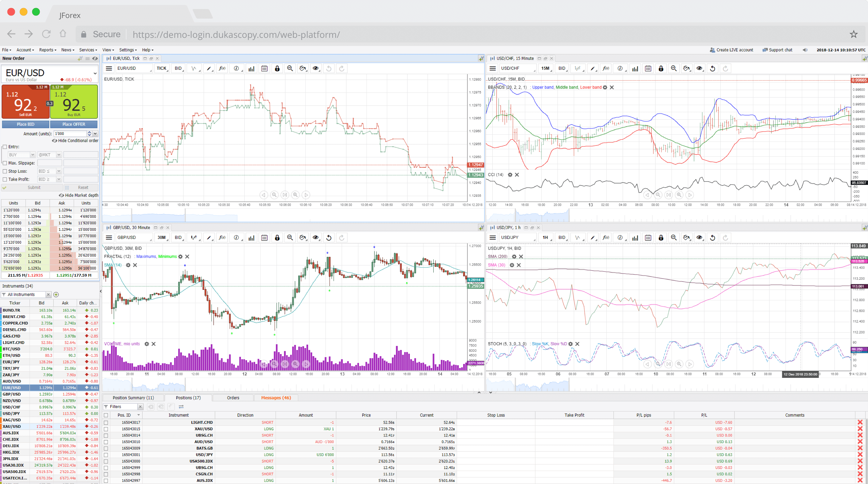Image resolution: width=868 pixels, height=484 pixels.
Task: Click Create LIVE account link
Action: click(x=731, y=50)
